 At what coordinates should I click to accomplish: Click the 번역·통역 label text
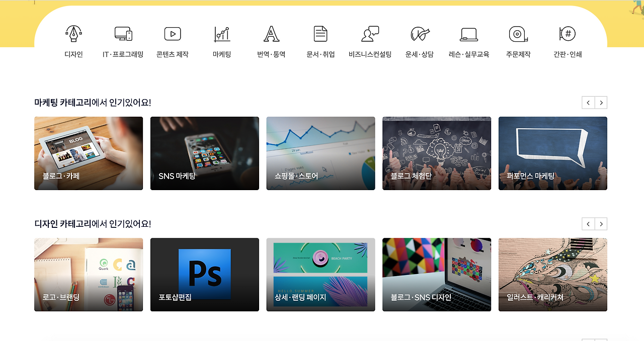(271, 54)
